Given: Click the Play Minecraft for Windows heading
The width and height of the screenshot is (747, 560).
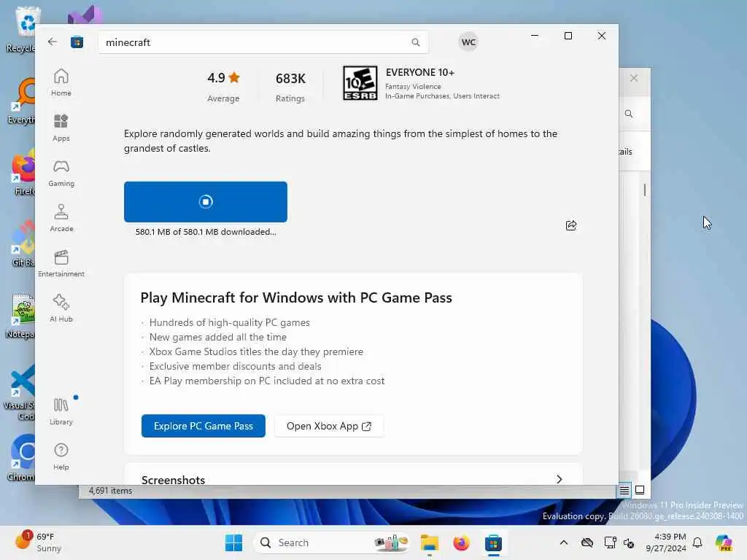Looking at the screenshot, I should [x=296, y=297].
